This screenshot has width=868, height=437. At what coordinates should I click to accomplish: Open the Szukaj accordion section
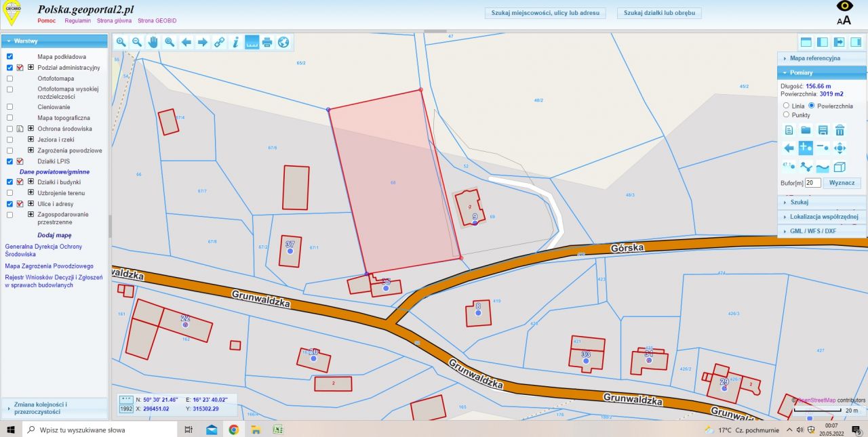point(821,202)
